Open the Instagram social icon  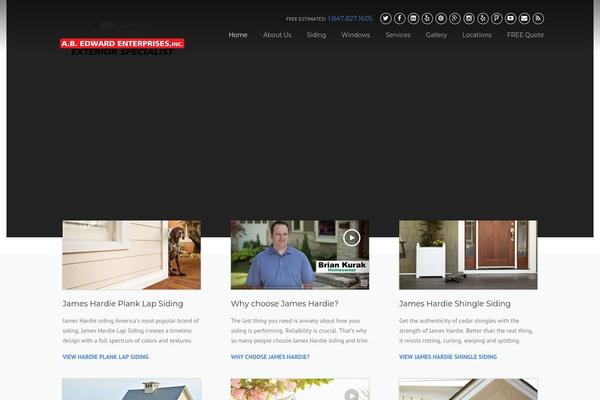(469, 18)
